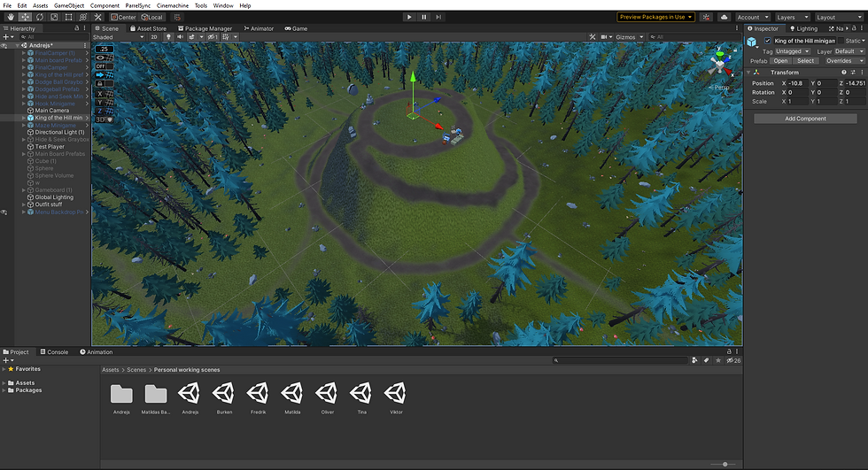Open the Layers dropdown
The height and width of the screenshot is (470, 868).
pos(792,17)
